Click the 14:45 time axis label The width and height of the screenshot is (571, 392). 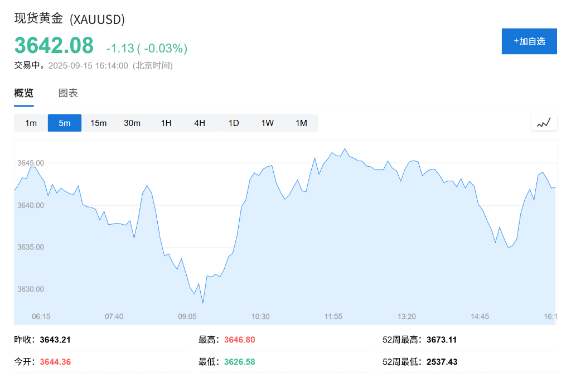(480, 316)
